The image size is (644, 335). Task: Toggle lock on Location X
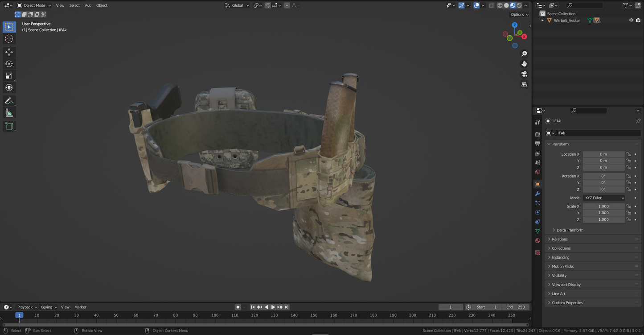[x=628, y=154]
